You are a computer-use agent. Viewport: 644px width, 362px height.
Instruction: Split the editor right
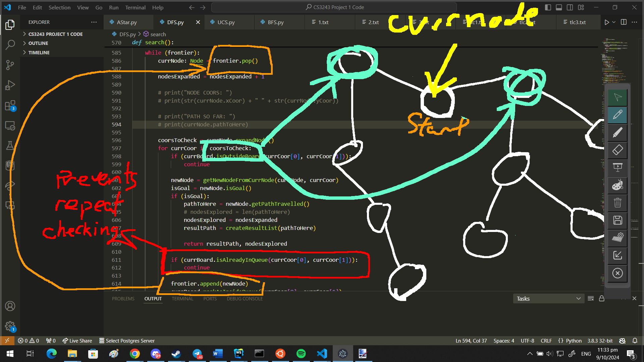coord(624,22)
